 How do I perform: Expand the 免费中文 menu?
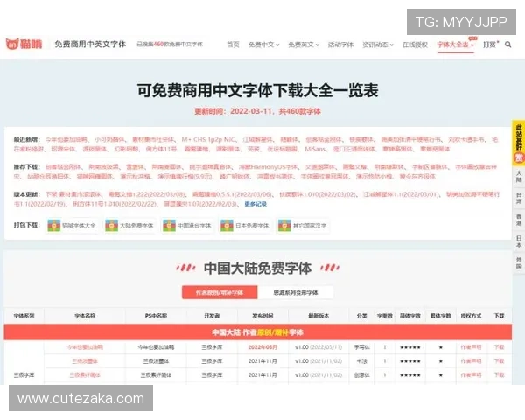263,45
